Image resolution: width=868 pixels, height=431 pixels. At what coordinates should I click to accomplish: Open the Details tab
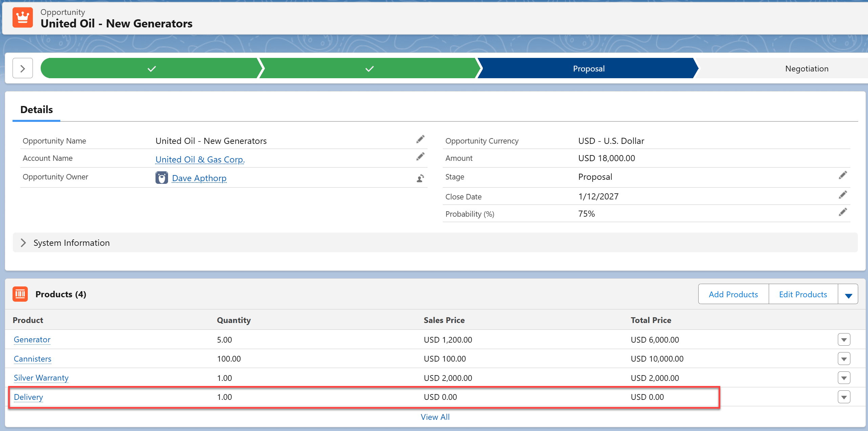pos(37,110)
